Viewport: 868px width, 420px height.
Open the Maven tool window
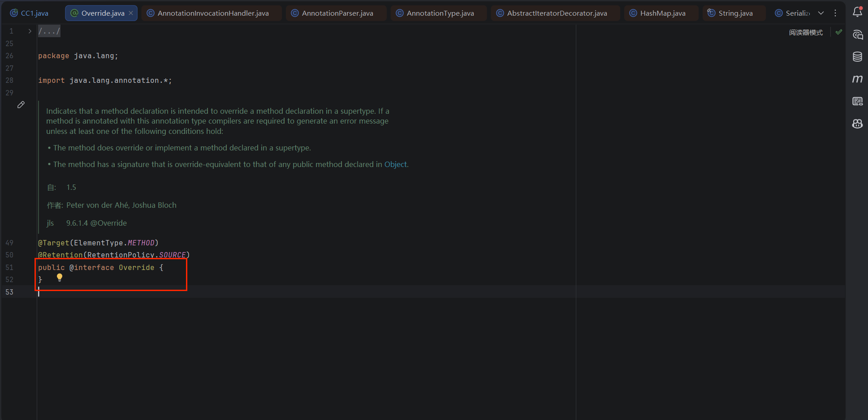click(857, 79)
